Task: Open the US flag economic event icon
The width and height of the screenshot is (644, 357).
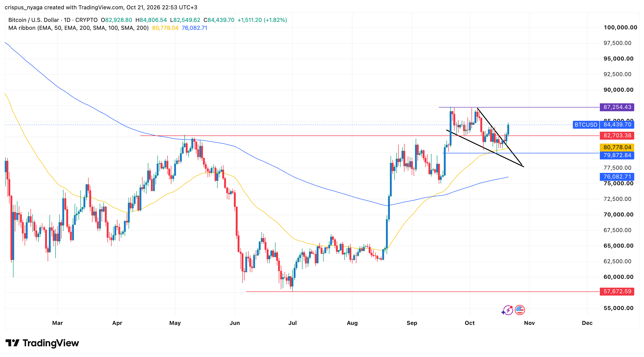Action: (520, 310)
